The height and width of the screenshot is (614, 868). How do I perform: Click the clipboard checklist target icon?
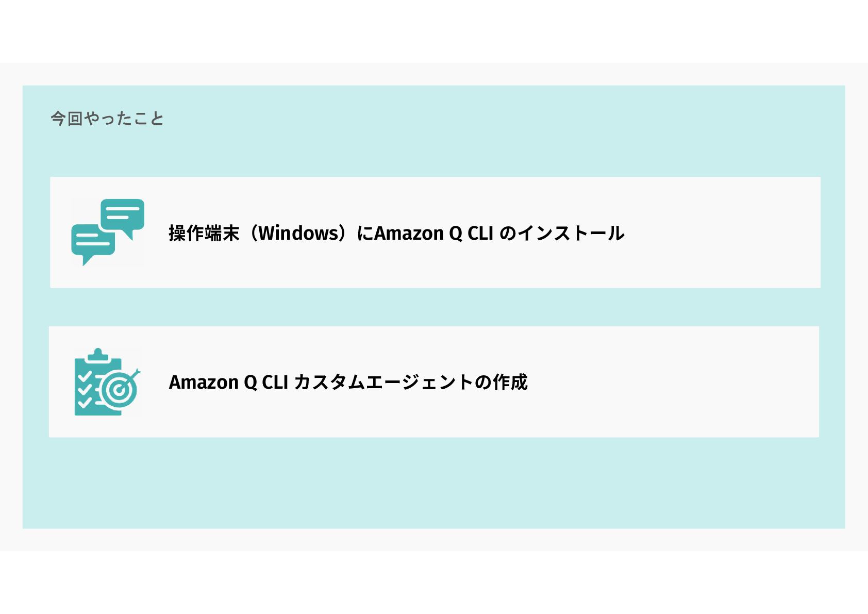[107, 382]
